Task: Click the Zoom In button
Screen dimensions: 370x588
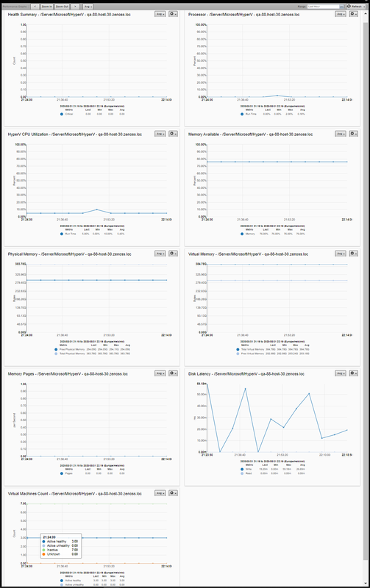Action: click(x=46, y=7)
